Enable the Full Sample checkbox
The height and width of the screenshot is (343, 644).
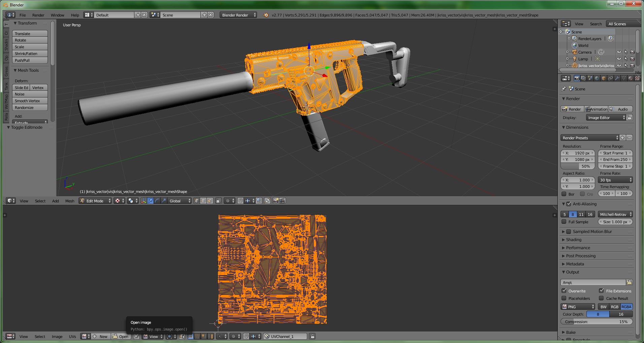pyautogui.click(x=564, y=222)
